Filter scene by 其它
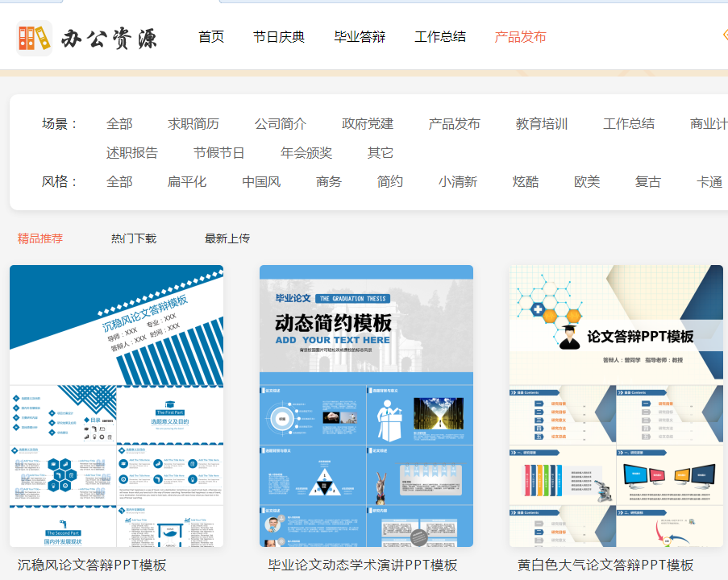The image size is (728, 580). (381, 153)
